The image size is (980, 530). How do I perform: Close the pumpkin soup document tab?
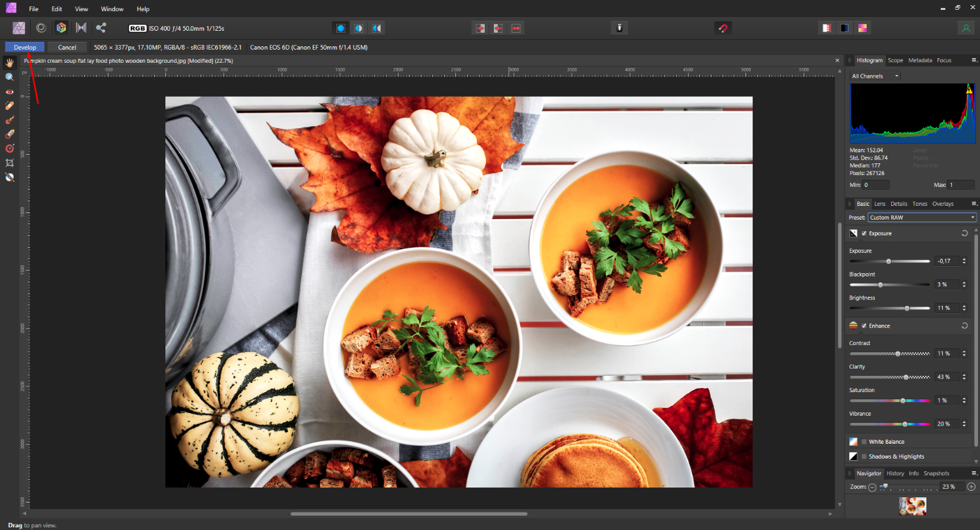pos(838,60)
